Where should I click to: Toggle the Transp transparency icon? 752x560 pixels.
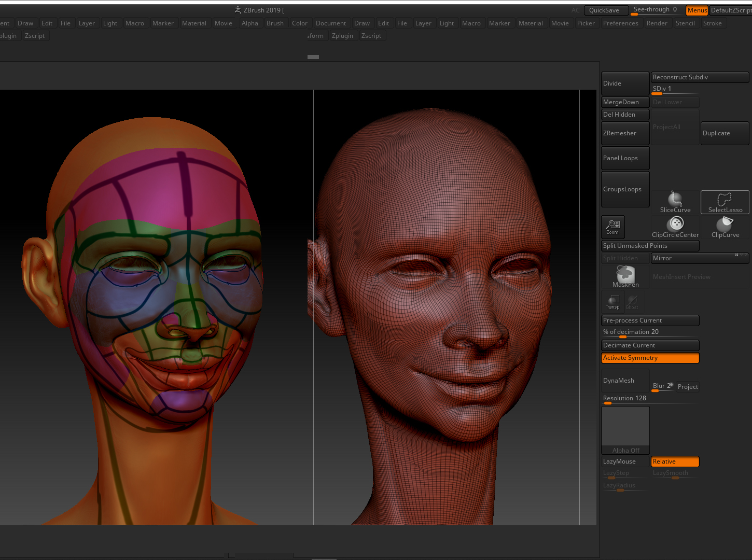pyautogui.click(x=613, y=301)
